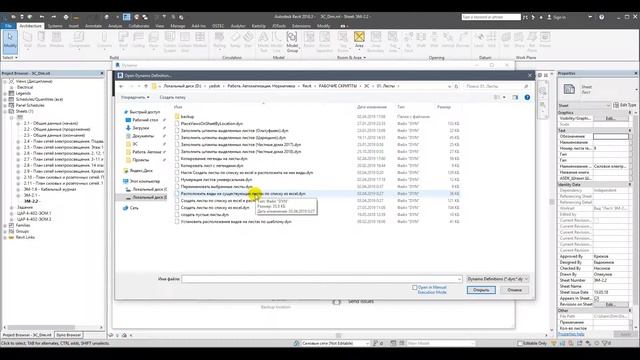The image size is (640, 360).
Task: Select создать пустые листы.dyn file
Action: [204, 215]
